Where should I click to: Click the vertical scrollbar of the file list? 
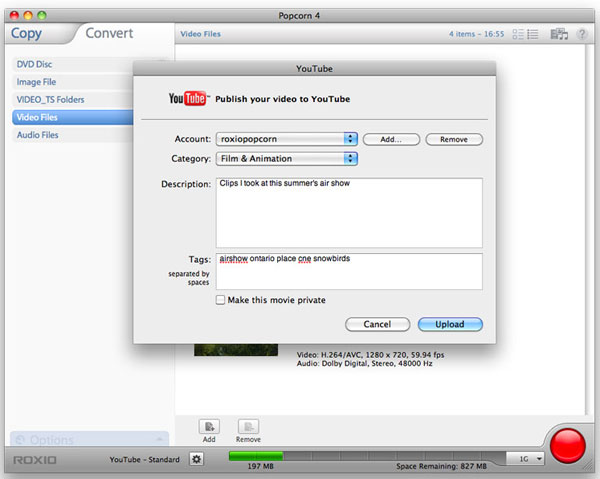(589, 230)
